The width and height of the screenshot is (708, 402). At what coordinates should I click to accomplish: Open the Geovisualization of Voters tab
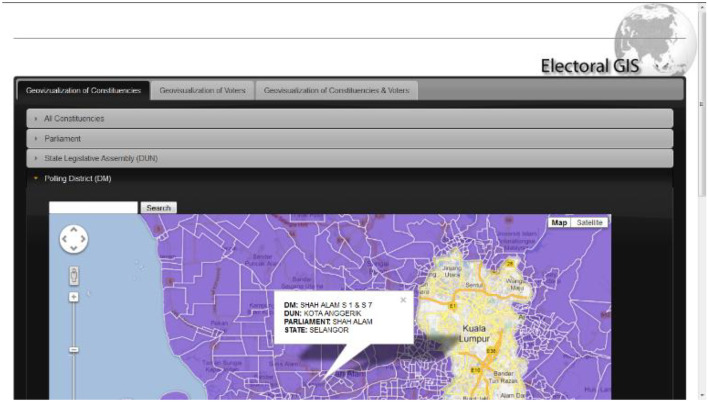(x=201, y=90)
